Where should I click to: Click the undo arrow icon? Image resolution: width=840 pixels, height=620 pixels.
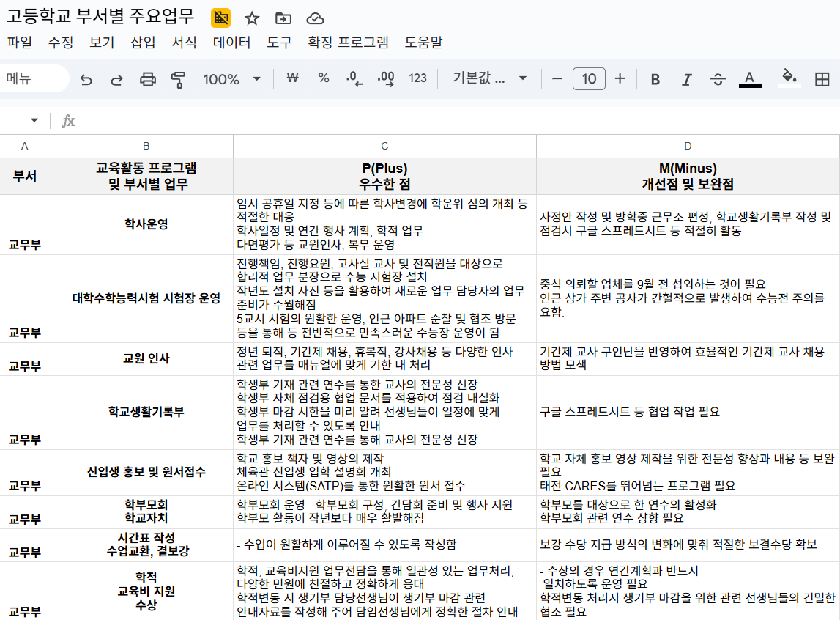[x=86, y=79]
